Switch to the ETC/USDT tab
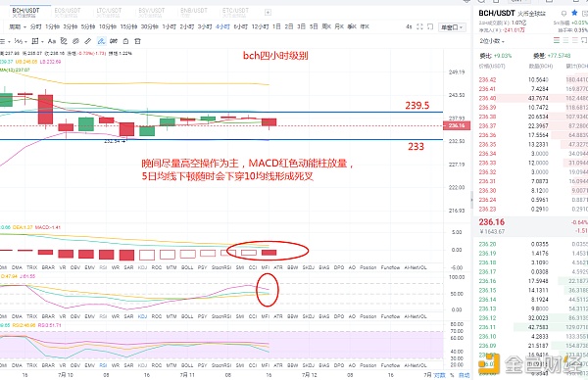588x380 pixels. click(235, 13)
